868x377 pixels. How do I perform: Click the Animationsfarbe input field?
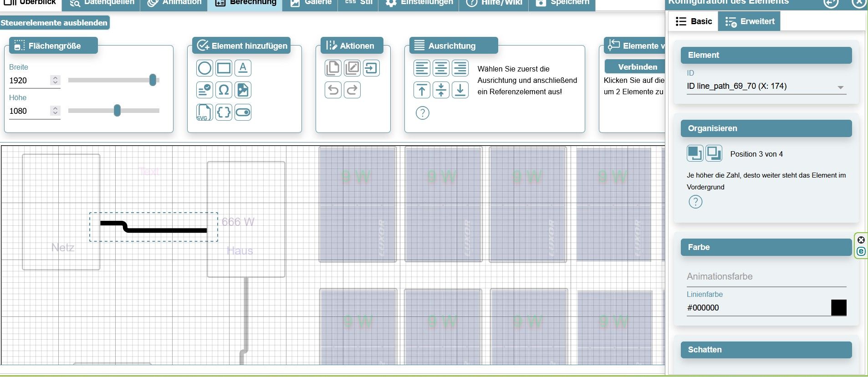(766, 276)
